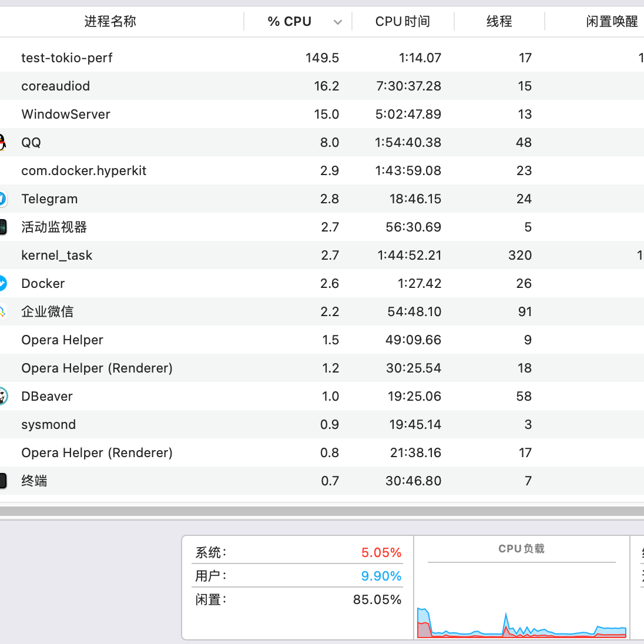The width and height of the screenshot is (644, 644).
Task: Click CPU time 1:43:59.08 for hyperkit
Action: [408, 171]
